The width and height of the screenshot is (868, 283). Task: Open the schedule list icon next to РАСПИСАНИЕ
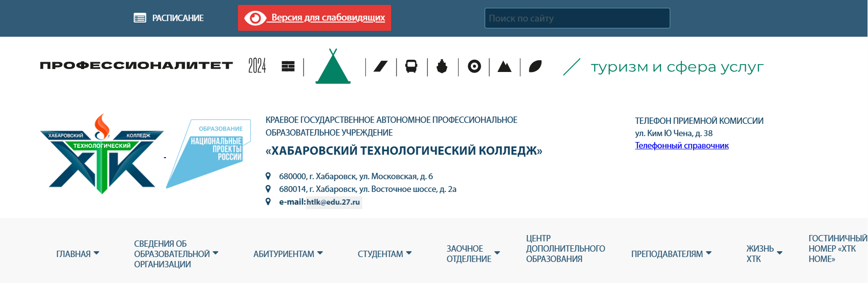pyautogui.click(x=140, y=18)
